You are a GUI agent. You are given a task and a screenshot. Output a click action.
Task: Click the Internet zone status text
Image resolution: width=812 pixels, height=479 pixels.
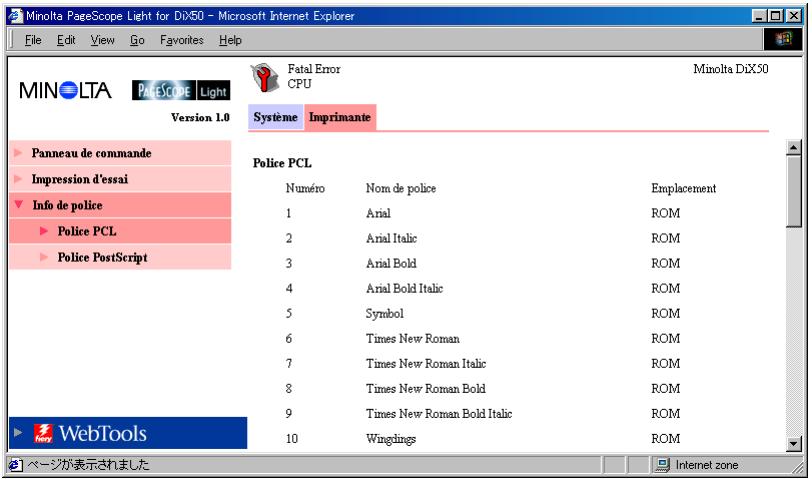tap(707, 465)
